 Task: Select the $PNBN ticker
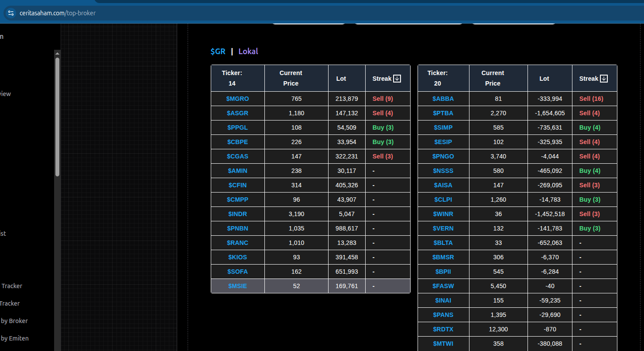(x=237, y=228)
